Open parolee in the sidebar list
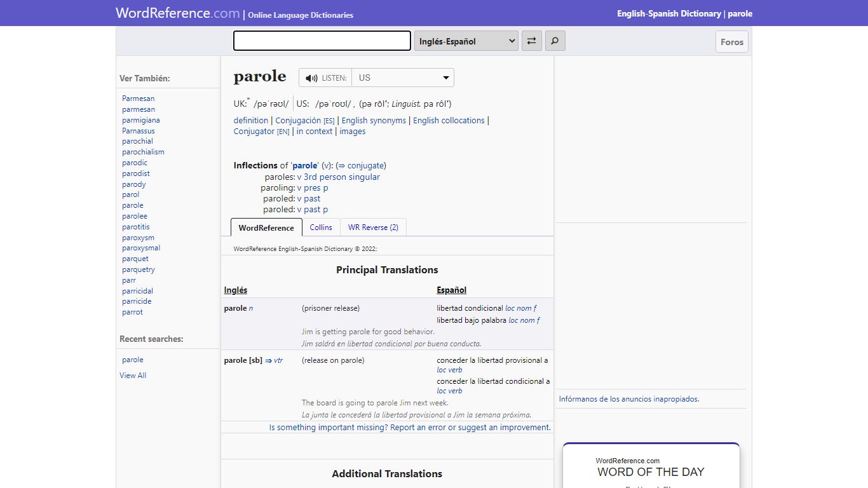Screen dimensions: 868x488 coord(135,216)
